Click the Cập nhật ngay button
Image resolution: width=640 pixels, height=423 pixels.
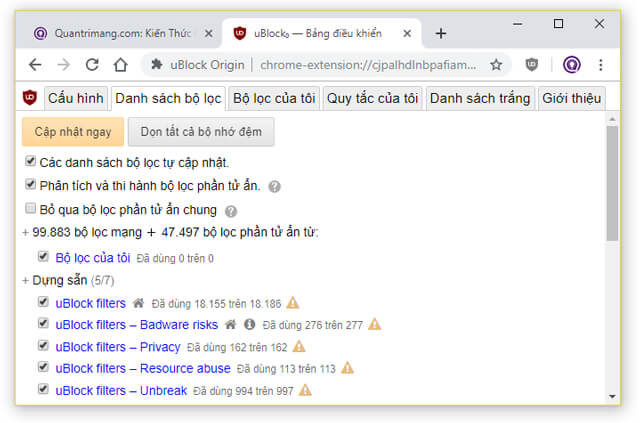tap(73, 132)
